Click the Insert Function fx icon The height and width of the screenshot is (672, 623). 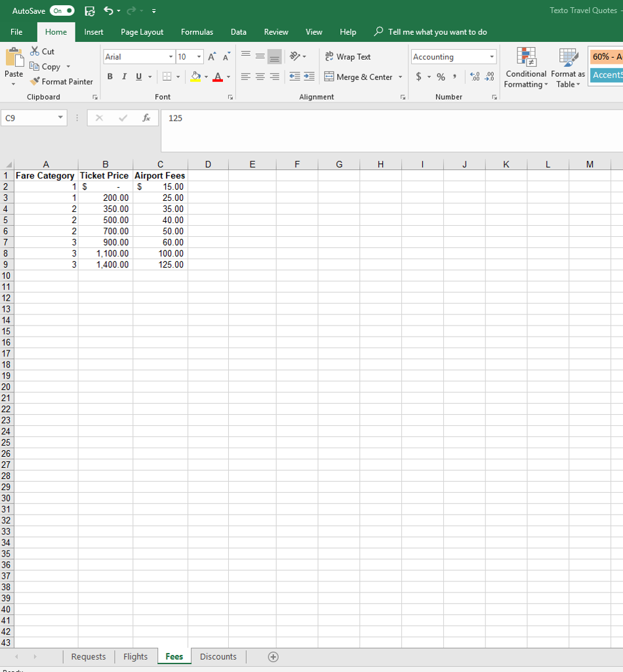coord(146,118)
